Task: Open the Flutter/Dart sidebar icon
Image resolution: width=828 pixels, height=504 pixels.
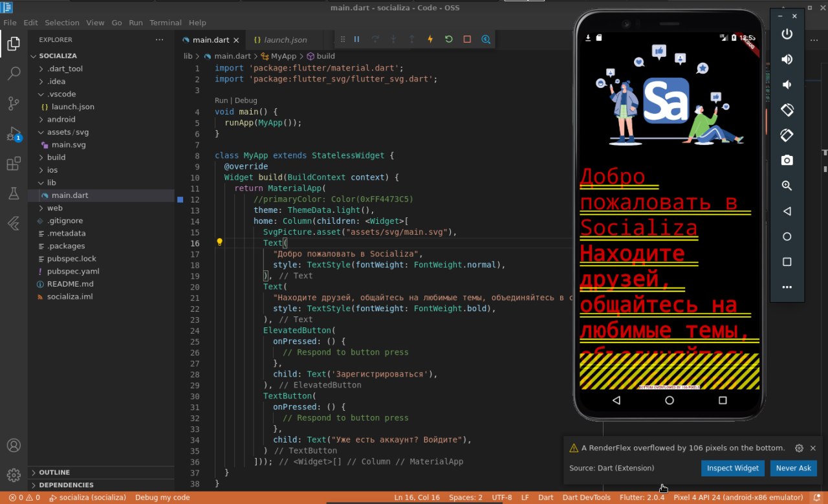Action: (x=14, y=223)
